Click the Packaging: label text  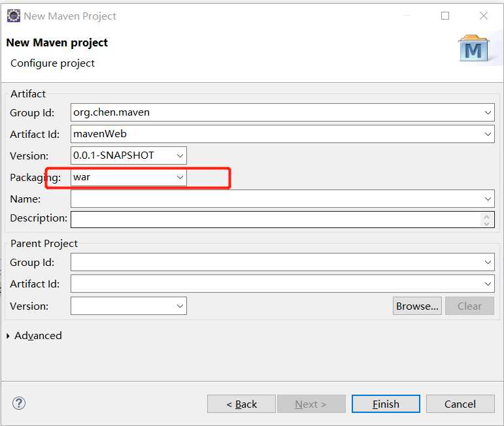click(x=35, y=177)
